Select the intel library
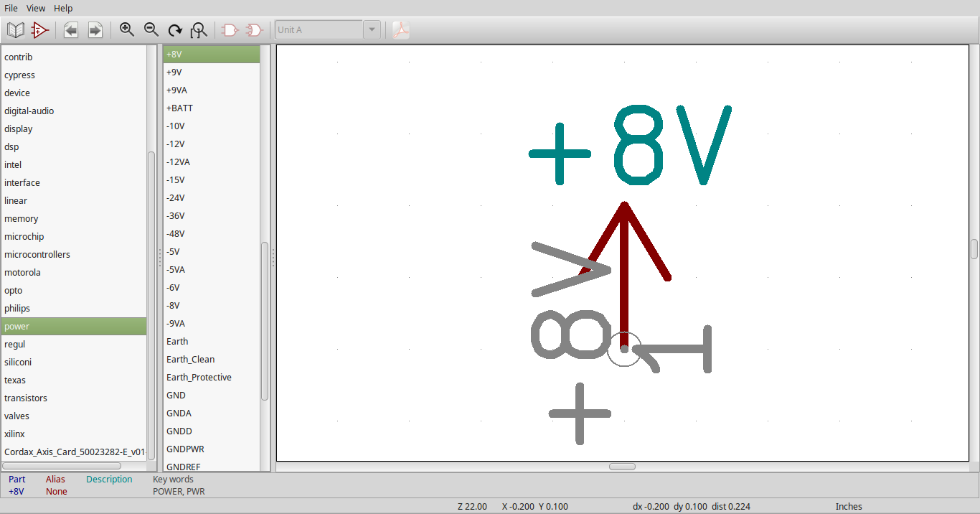The width and height of the screenshot is (980, 514). click(x=74, y=164)
